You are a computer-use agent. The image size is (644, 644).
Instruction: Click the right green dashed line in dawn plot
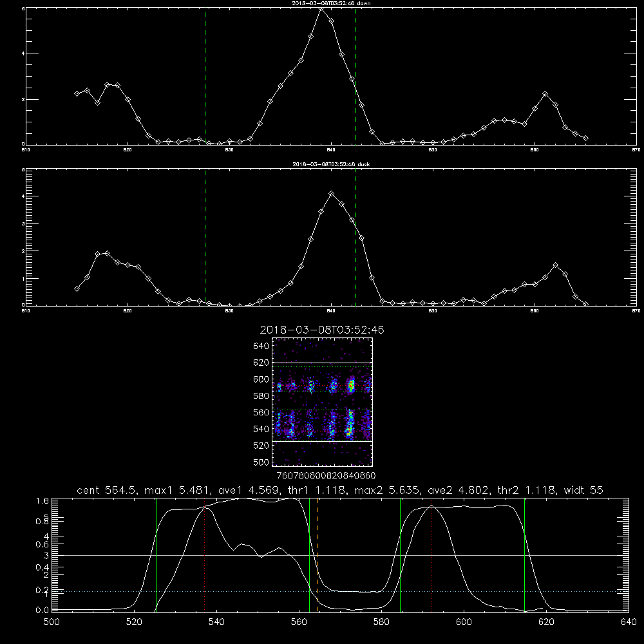click(355, 76)
